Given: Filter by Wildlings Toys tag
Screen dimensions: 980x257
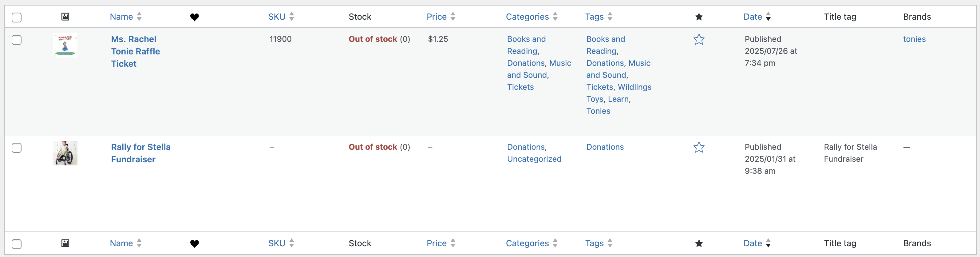Looking at the screenshot, I should [619, 93].
